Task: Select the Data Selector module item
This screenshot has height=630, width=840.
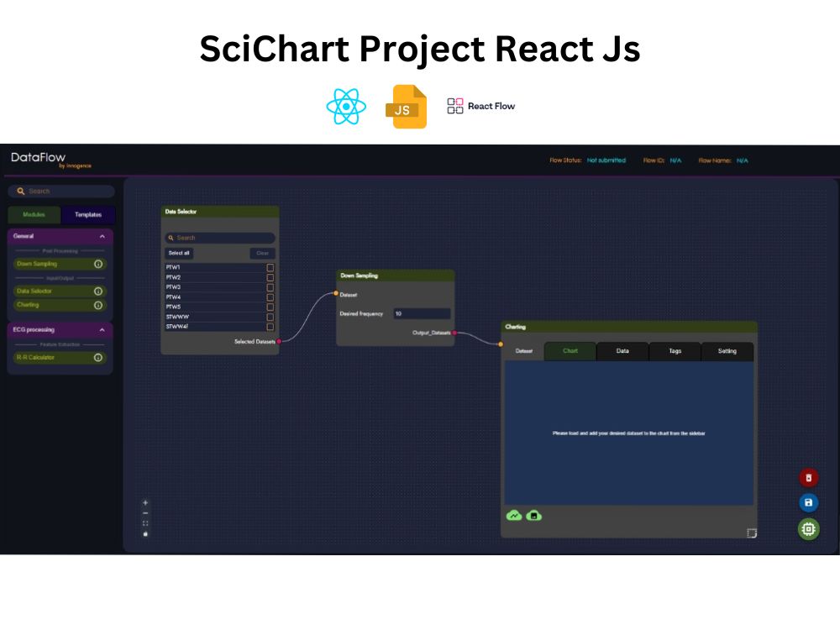Action: pyautogui.click(x=60, y=291)
